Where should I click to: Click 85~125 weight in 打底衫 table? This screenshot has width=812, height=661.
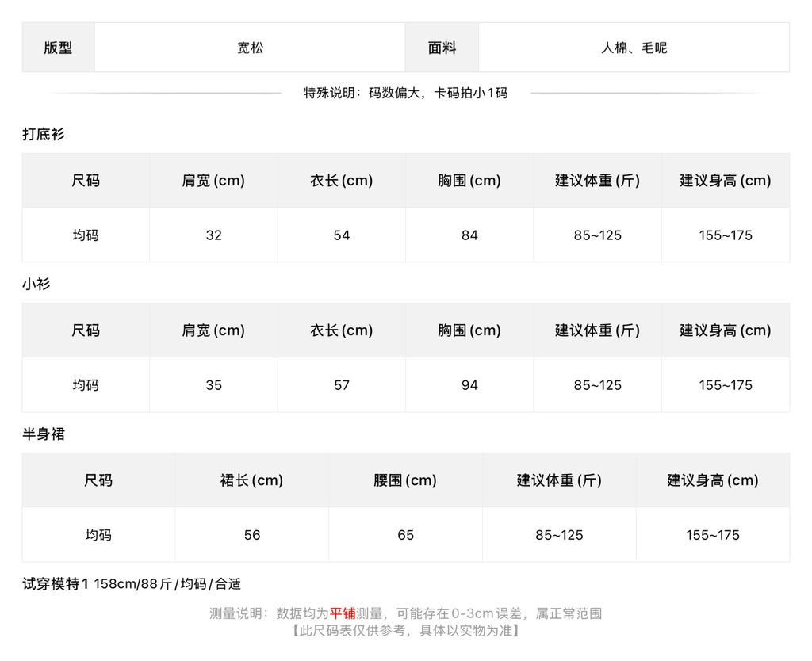pyautogui.click(x=598, y=235)
